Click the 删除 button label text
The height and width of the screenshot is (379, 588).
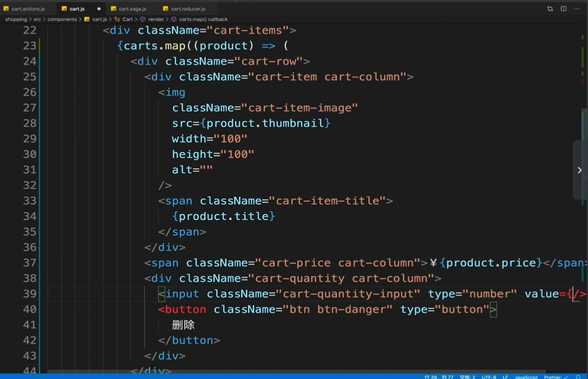(x=183, y=325)
